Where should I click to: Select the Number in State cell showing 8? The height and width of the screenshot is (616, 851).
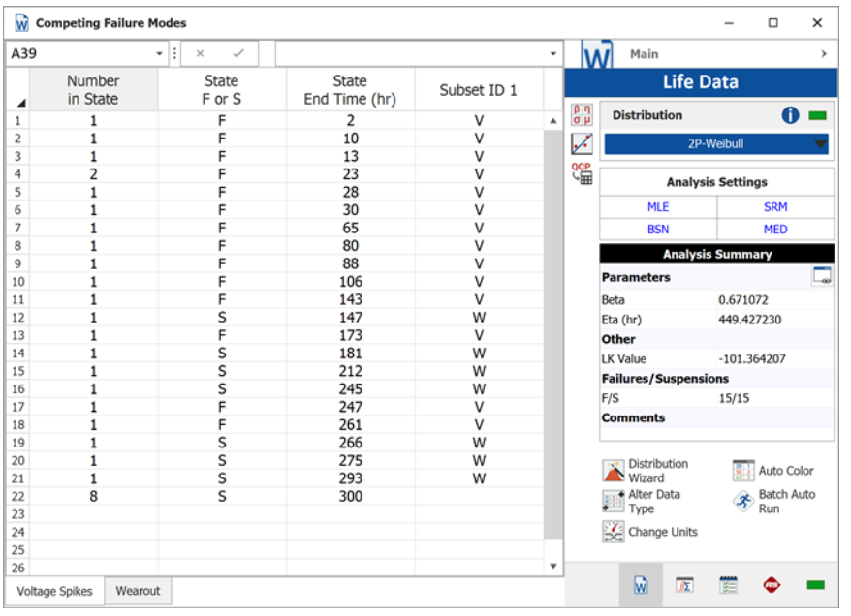[x=93, y=496]
